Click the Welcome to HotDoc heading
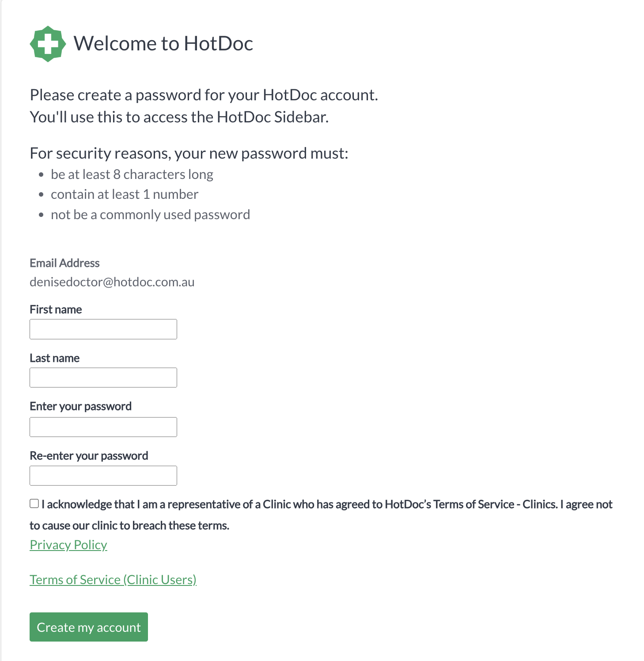The width and height of the screenshot is (644, 661). pos(163,43)
